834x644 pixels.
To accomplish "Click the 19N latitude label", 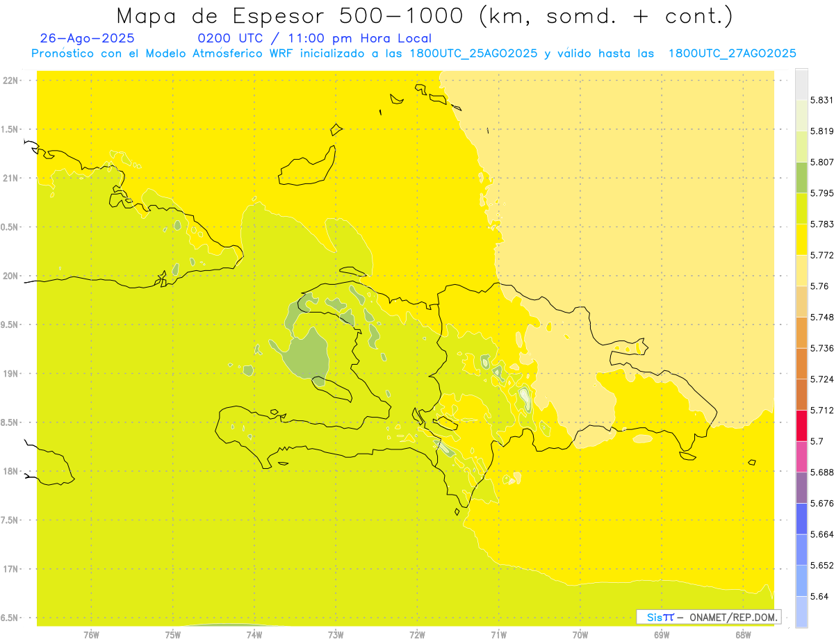I will pyautogui.click(x=11, y=374).
